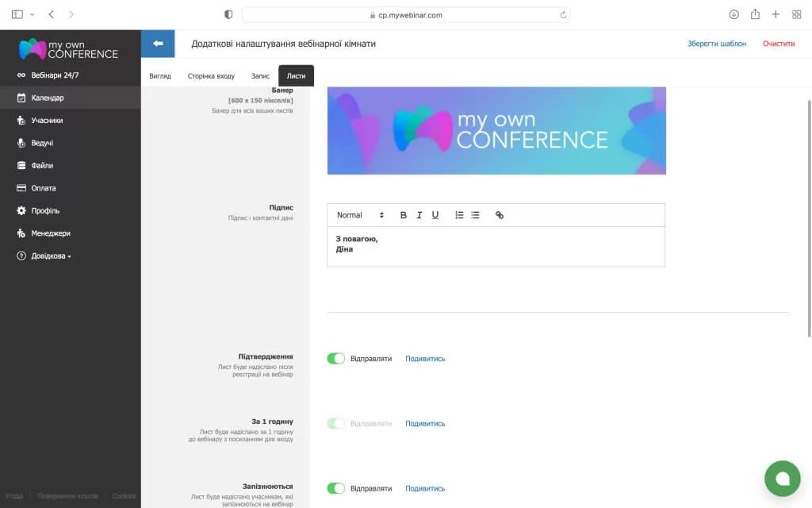The width and height of the screenshot is (812, 508).
Task: Apply bold formatting in signature editor
Action: [403, 215]
